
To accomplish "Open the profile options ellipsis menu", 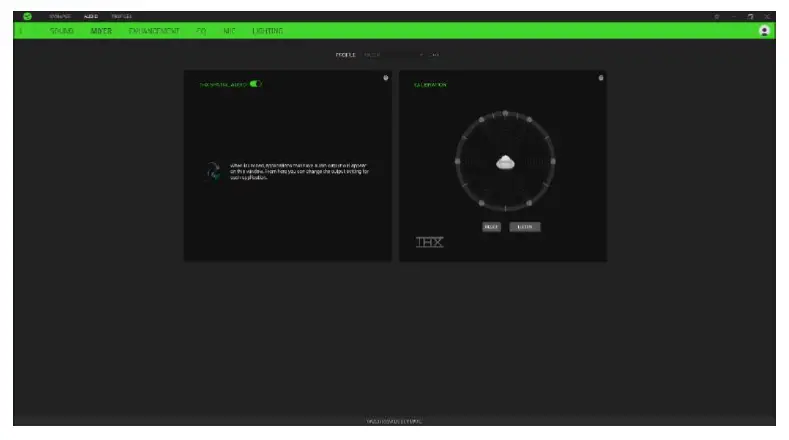I will (435, 55).
